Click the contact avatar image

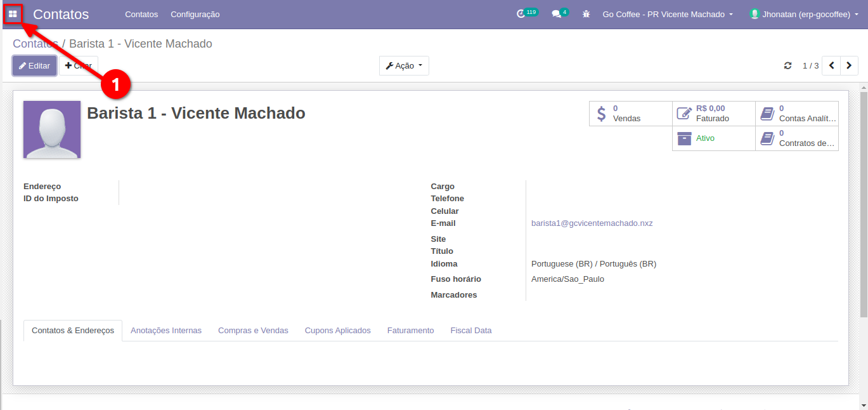pyautogui.click(x=52, y=129)
